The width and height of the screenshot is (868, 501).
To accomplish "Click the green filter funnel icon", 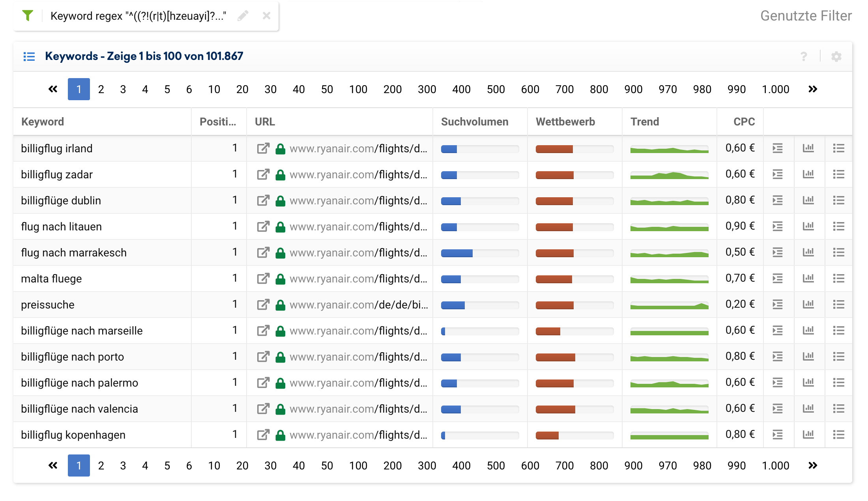I will tap(28, 16).
